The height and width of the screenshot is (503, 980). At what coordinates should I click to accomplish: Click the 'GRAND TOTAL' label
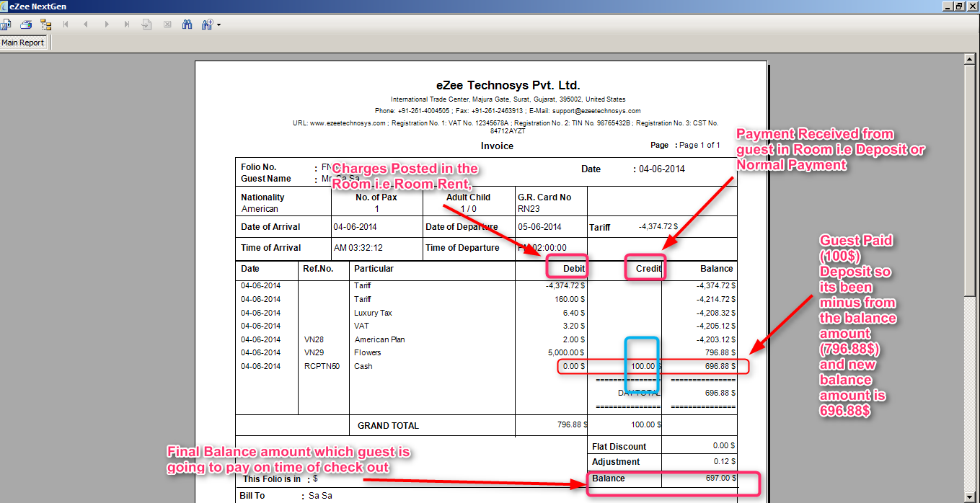click(388, 426)
